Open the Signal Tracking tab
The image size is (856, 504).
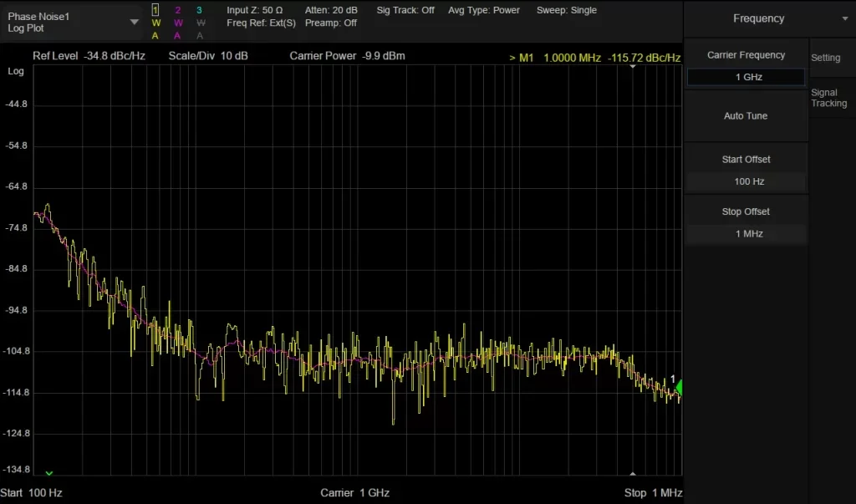(828, 98)
